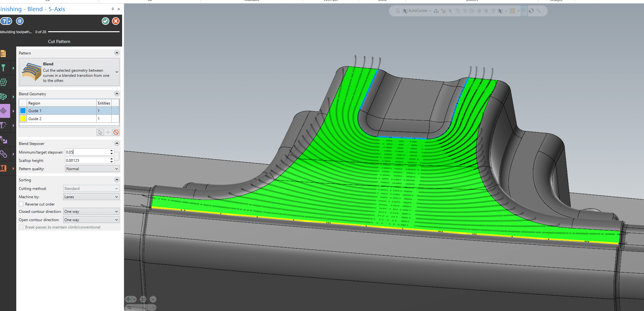Open the Machine by dropdown

coord(91,197)
